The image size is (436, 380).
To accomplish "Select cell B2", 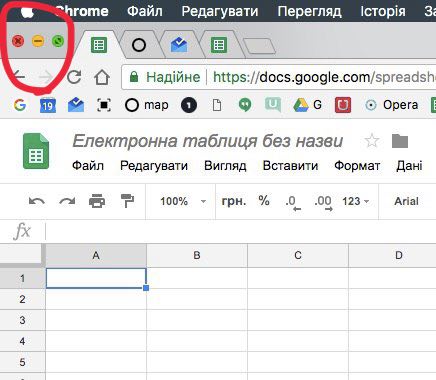I will pyautogui.click(x=197, y=299).
